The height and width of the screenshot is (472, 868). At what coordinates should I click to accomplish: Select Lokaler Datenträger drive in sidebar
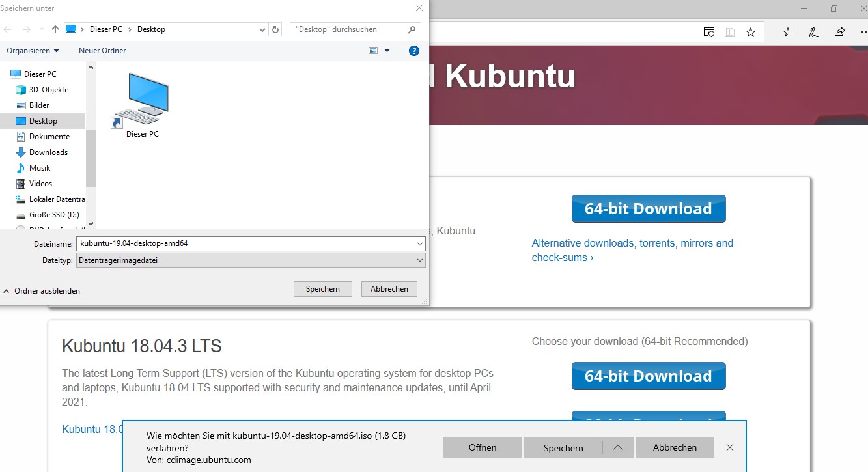point(57,199)
